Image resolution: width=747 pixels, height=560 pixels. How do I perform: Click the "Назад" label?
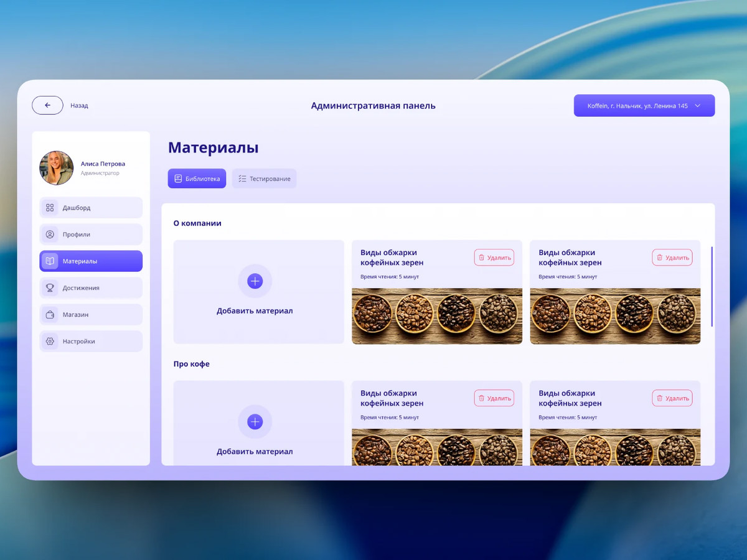point(79,106)
